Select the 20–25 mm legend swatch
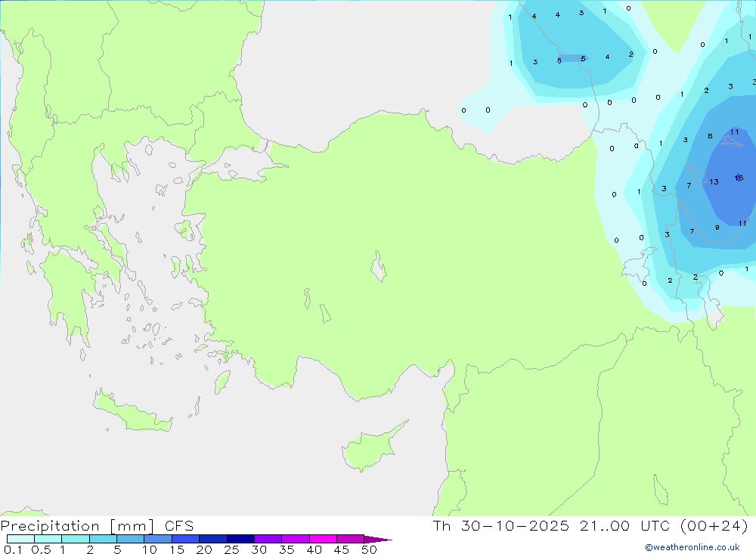 pos(212,539)
